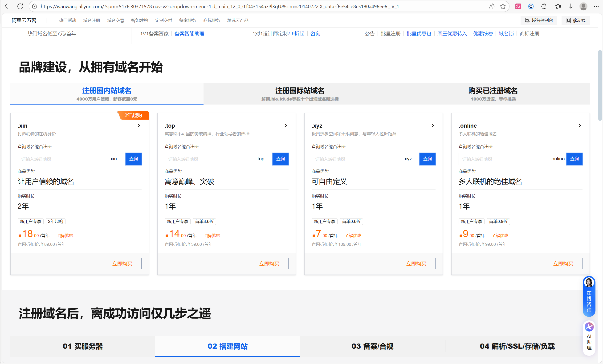Click 立即购买 for .top domain

(x=269, y=264)
